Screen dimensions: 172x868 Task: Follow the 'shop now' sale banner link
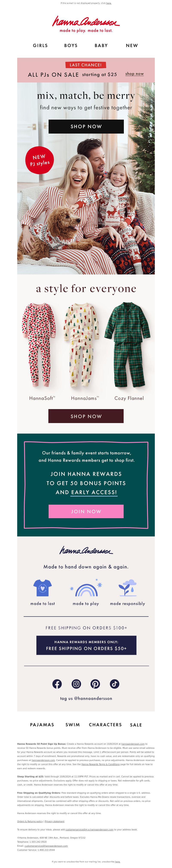tap(135, 74)
